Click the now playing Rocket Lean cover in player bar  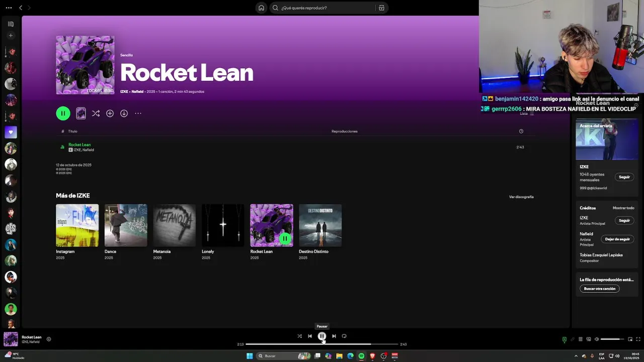(11, 339)
